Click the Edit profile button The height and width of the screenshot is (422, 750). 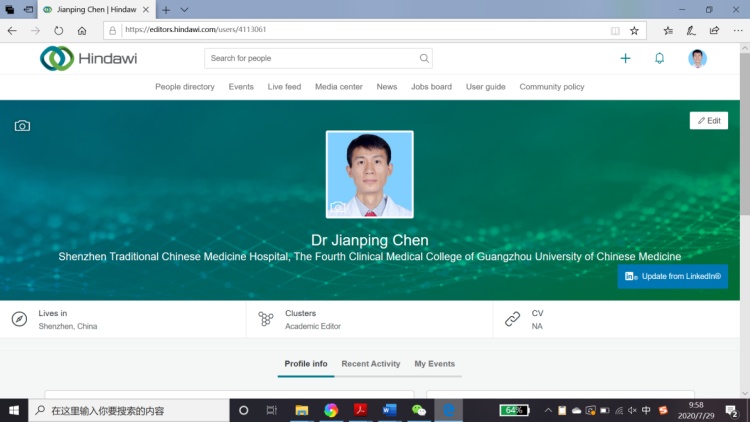[x=708, y=121]
